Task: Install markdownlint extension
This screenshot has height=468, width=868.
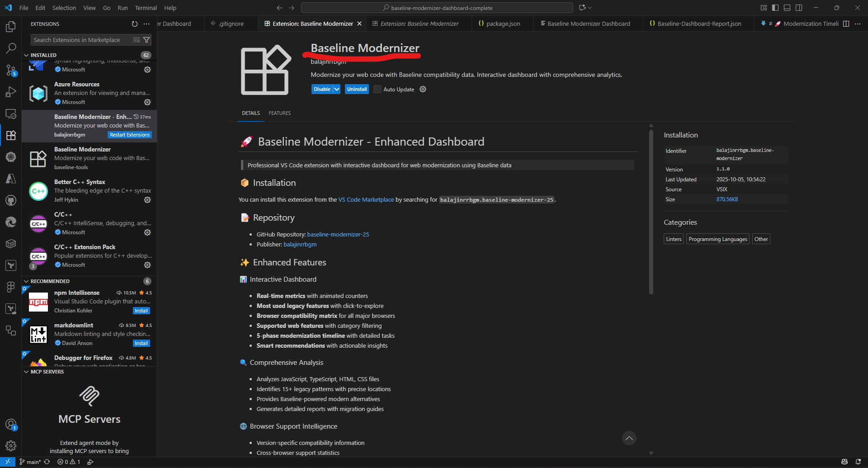Action: coord(142,343)
